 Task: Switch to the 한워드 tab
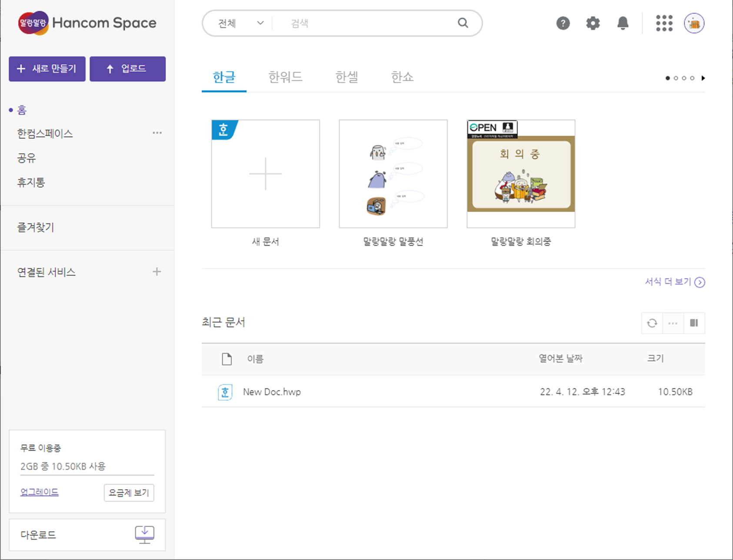[x=285, y=77]
